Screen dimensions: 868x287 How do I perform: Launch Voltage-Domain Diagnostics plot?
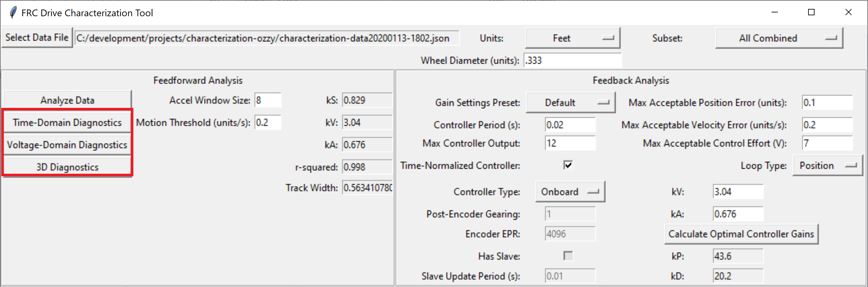coord(67,145)
